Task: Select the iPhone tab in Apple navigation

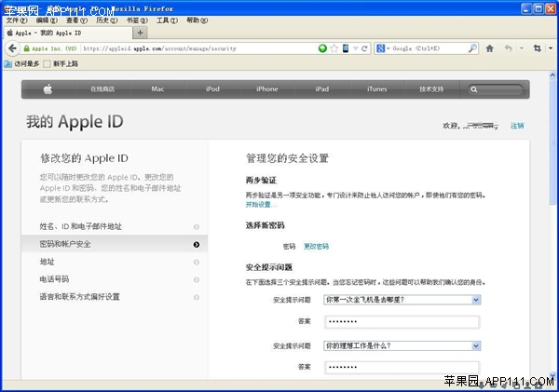Action: click(x=267, y=89)
